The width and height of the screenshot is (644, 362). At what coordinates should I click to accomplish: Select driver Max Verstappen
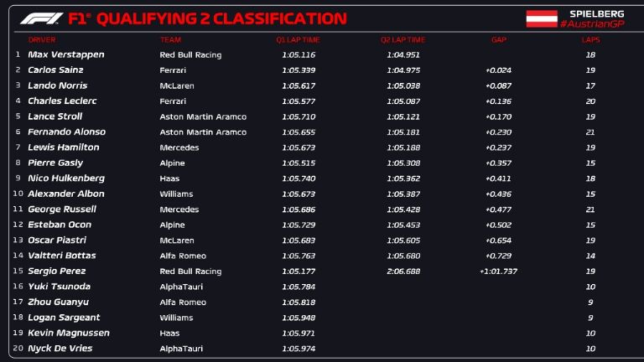click(x=66, y=54)
